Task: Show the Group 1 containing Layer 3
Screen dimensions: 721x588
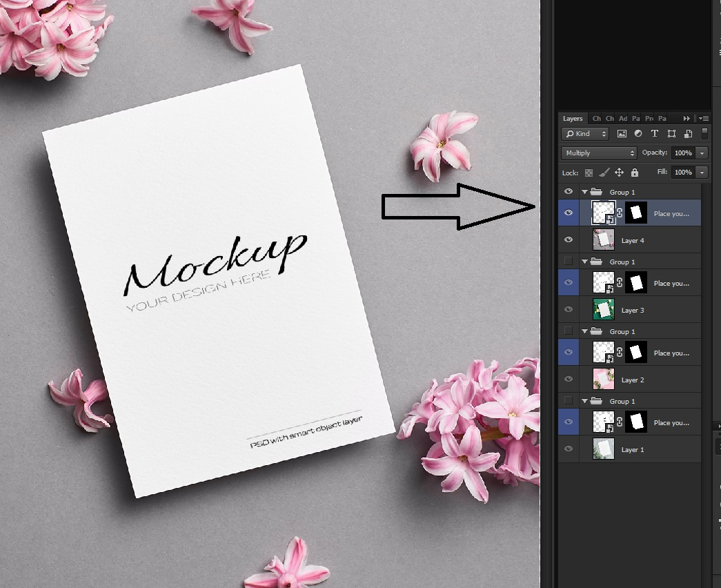Action: (569, 262)
